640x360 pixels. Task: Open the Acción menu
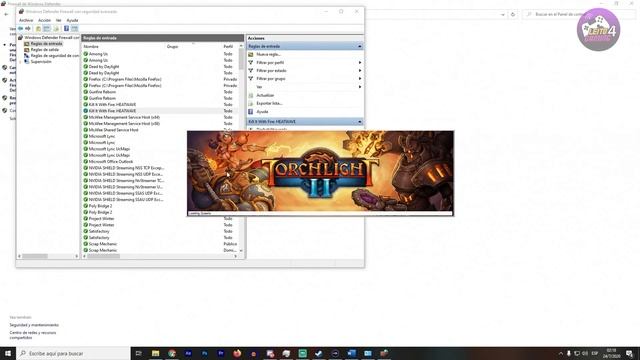(44, 20)
